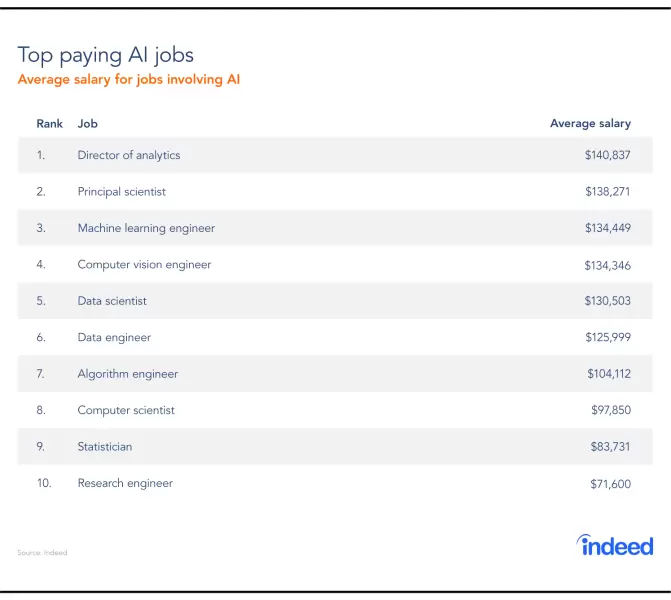Click the Computer vision engineer job title
This screenshot has height=600, width=671.
pos(144,265)
